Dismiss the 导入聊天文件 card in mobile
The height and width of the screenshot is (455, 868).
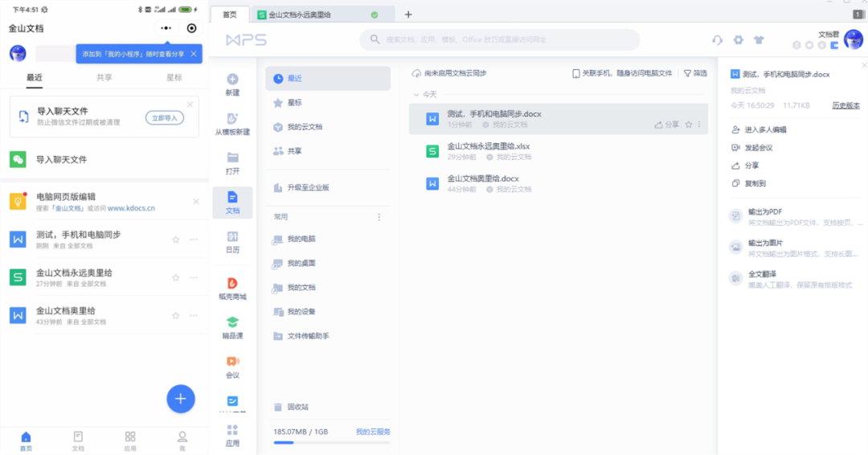click(190, 104)
